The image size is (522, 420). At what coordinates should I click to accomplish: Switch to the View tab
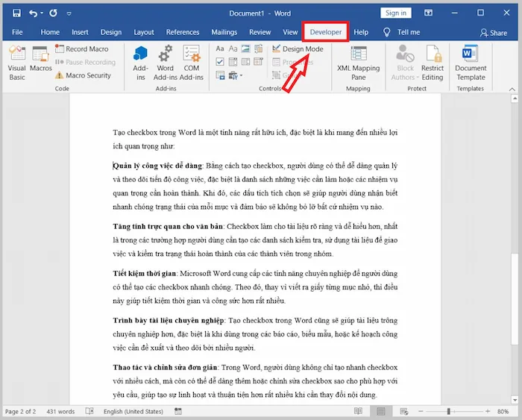click(x=290, y=32)
